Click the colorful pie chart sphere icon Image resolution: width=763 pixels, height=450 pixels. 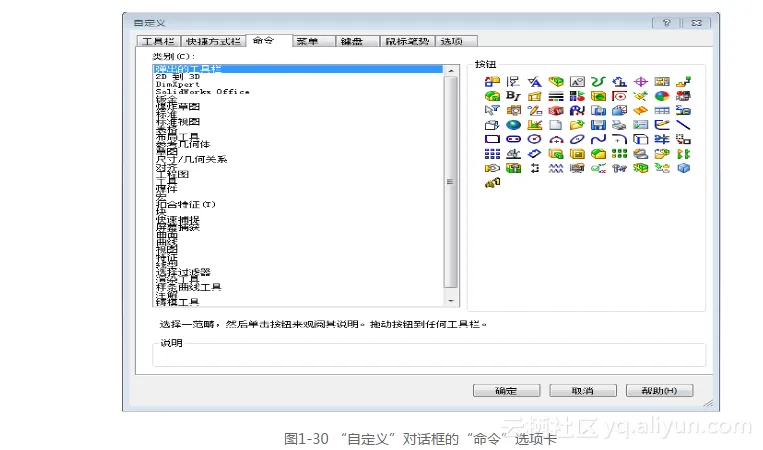pos(662,96)
